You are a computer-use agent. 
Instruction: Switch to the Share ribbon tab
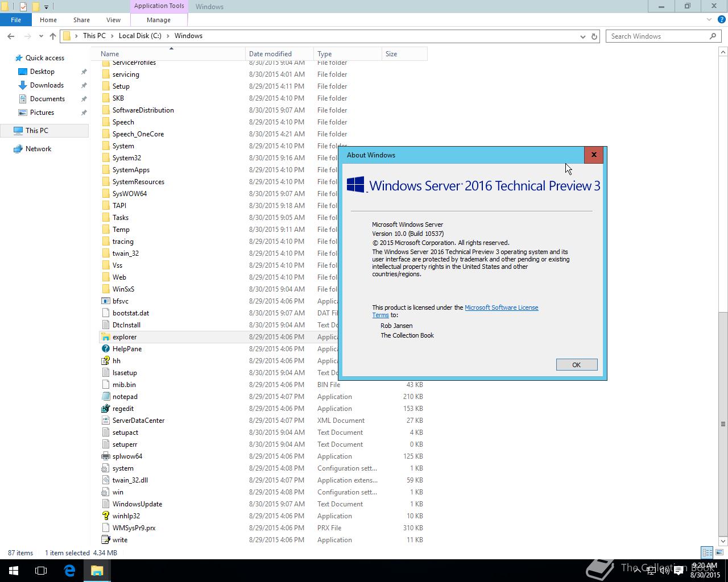point(81,20)
